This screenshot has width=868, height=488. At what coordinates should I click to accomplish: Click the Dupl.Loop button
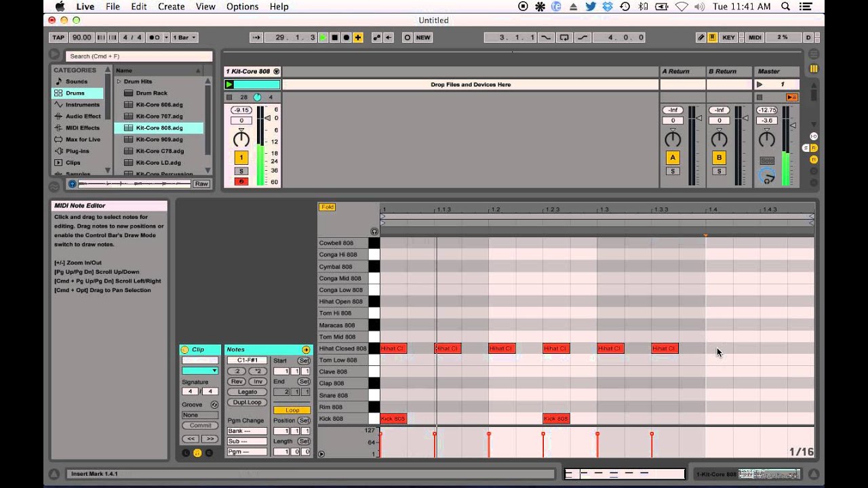click(x=248, y=402)
